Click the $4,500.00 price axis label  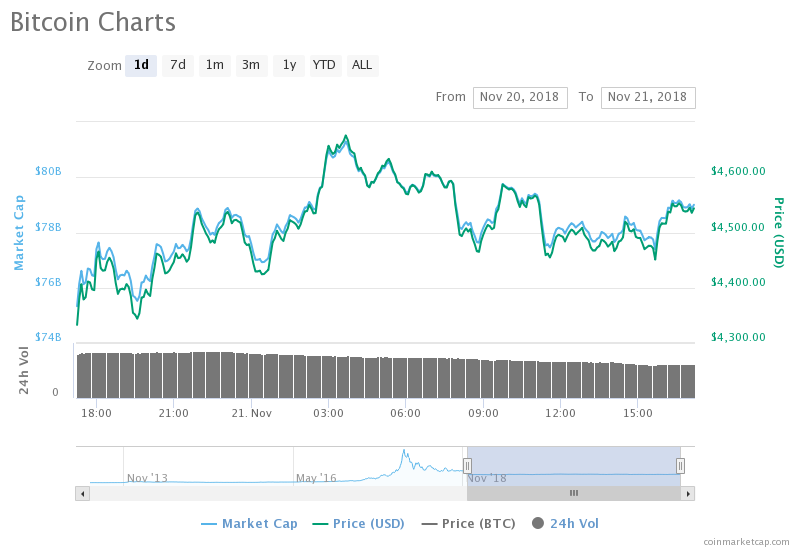point(738,227)
